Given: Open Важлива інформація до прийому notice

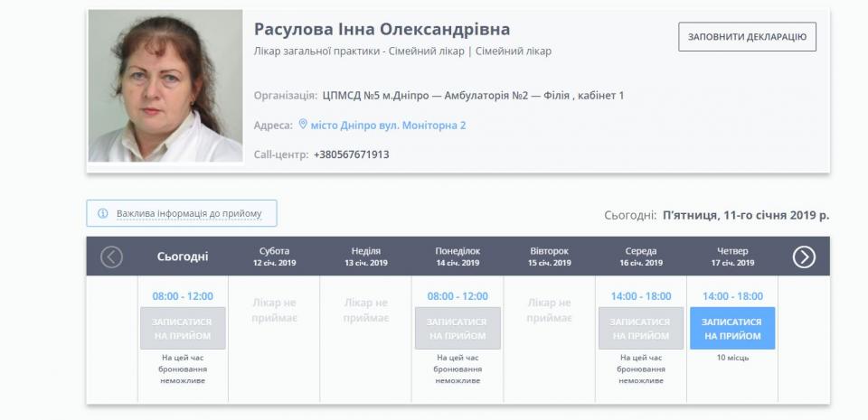Looking at the screenshot, I should 188,214.
